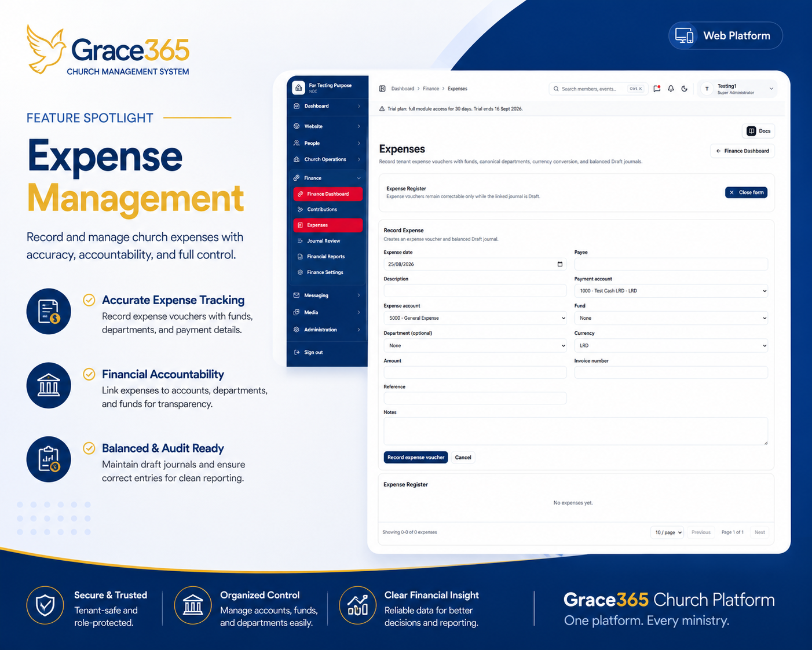Click the Media icon in sidebar

[297, 312]
